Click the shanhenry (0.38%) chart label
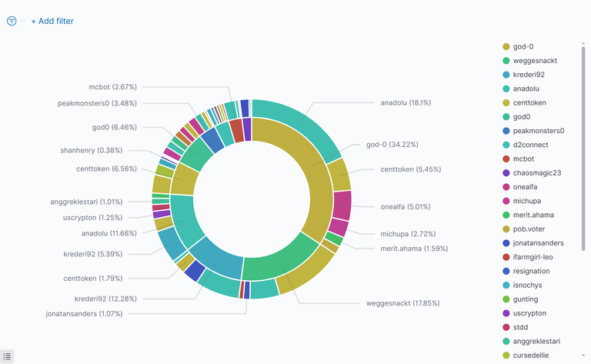 point(92,150)
